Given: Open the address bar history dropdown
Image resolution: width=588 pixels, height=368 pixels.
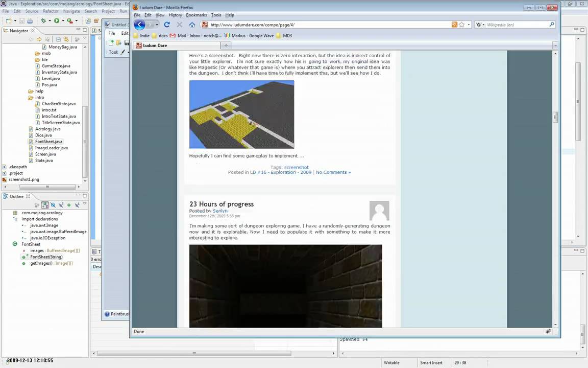Looking at the screenshot, I should (x=469, y=25).
